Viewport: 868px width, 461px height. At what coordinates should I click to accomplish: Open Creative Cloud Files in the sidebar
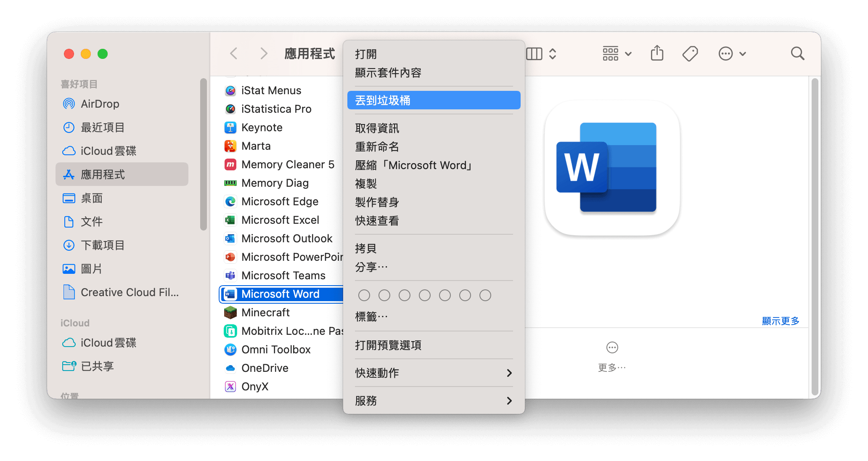coord(122,292)
